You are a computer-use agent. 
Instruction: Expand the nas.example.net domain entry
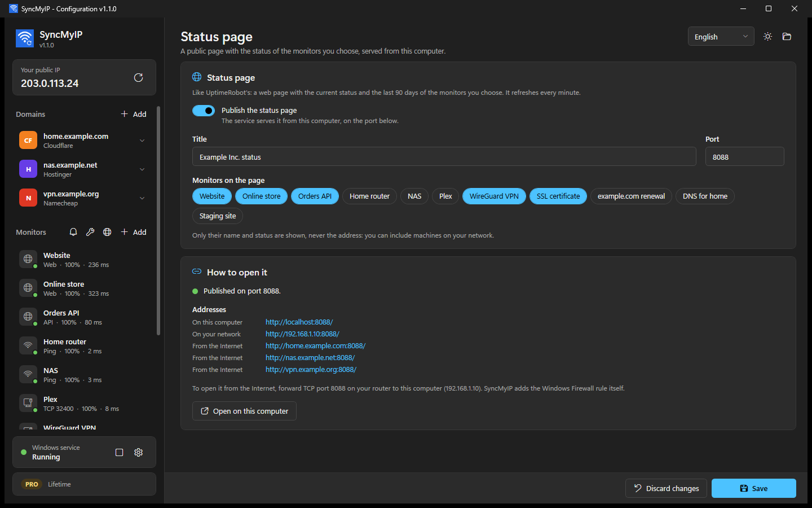click(x=142, y=169)
